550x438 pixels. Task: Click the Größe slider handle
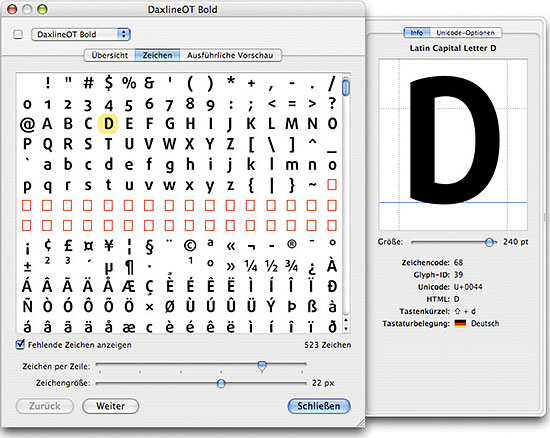489,242
